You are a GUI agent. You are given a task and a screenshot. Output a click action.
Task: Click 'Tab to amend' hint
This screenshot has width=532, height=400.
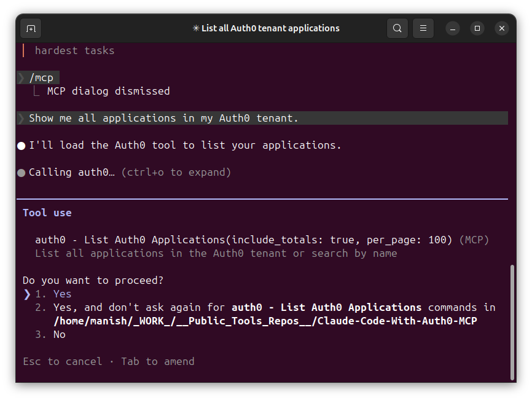(158, 362)
